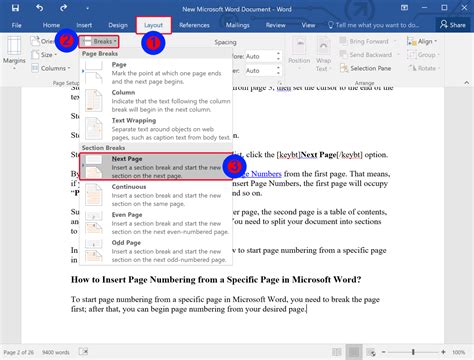Select Next Page section break
This screenshot has width=474, height=360.
(156, 167)
